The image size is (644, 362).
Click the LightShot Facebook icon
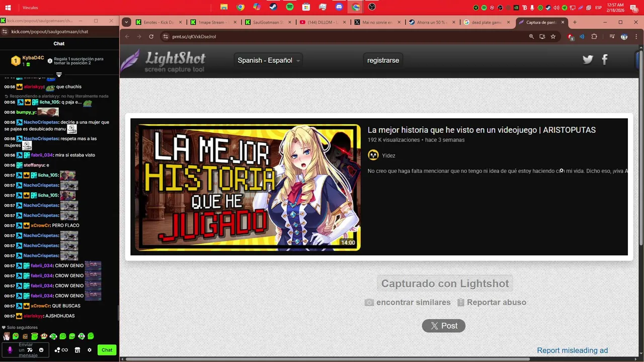point(605,60)
